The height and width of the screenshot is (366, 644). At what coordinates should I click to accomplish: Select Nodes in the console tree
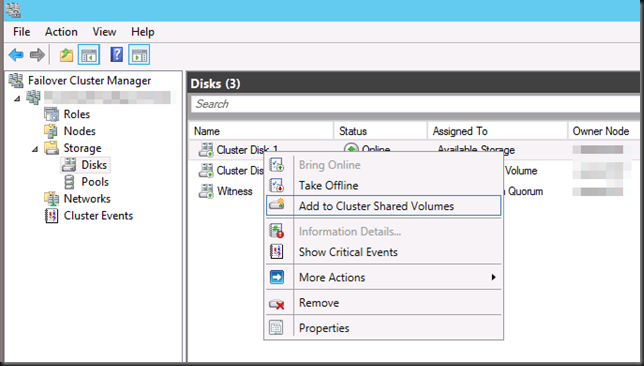click(80, 131)
